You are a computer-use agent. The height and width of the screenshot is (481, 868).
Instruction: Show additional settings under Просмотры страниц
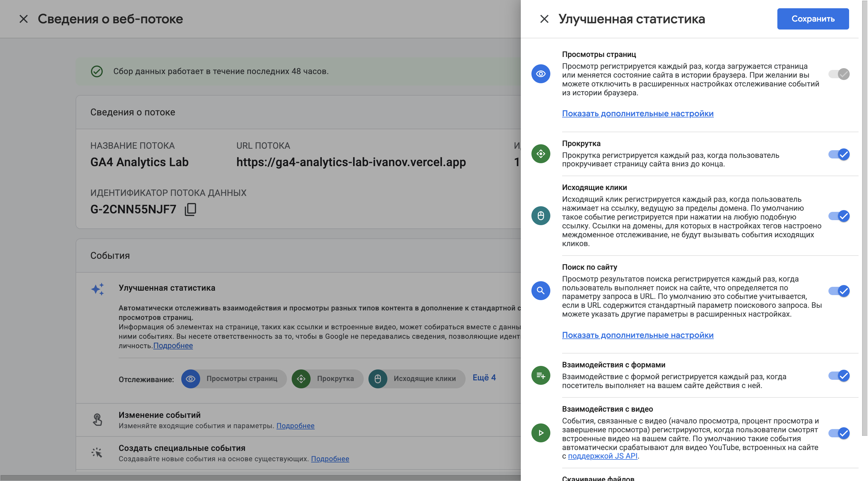coord(637,114)
